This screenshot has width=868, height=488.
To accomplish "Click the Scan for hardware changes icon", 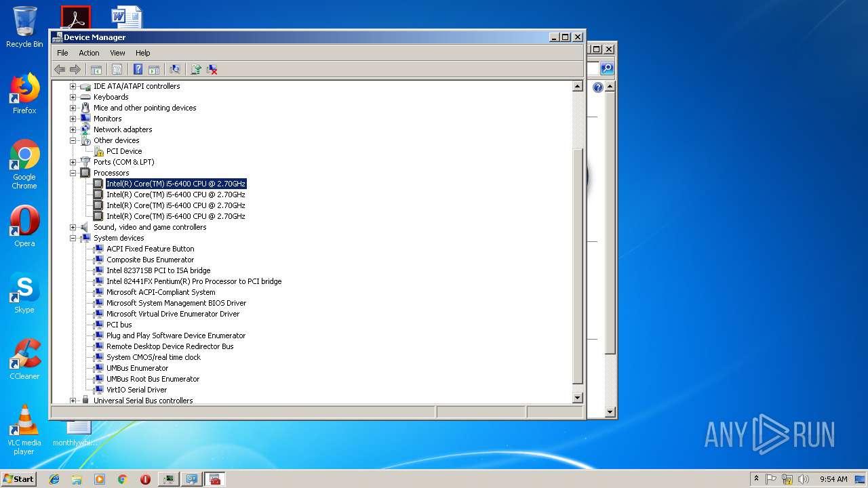I will pyautogui.click(x=175, y=69).
